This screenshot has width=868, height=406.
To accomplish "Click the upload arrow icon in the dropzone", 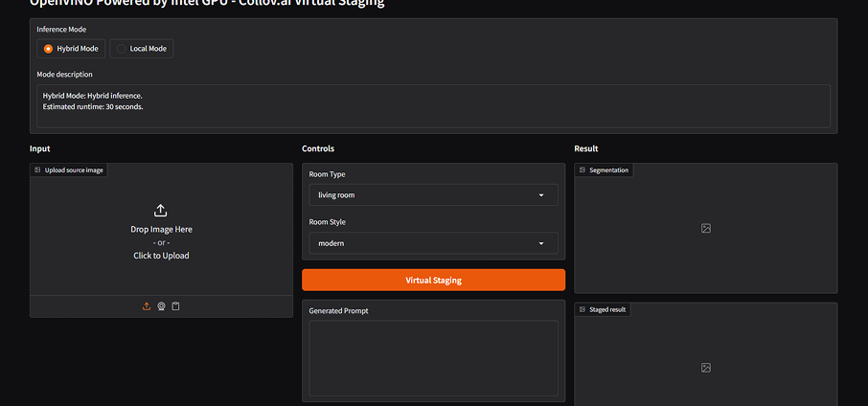I will 161,211.
